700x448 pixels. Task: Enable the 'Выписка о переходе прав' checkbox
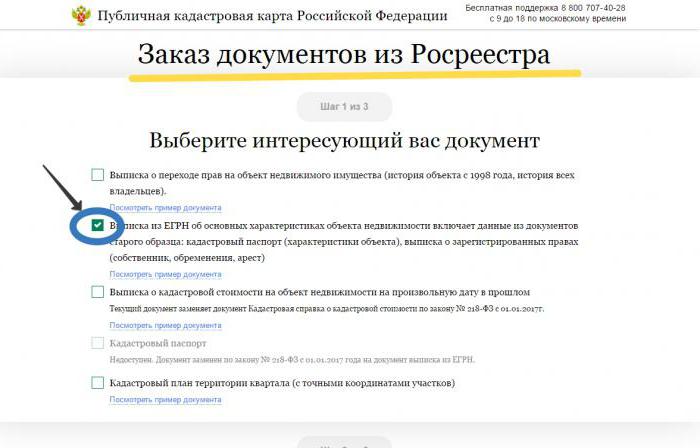[97, 175]
